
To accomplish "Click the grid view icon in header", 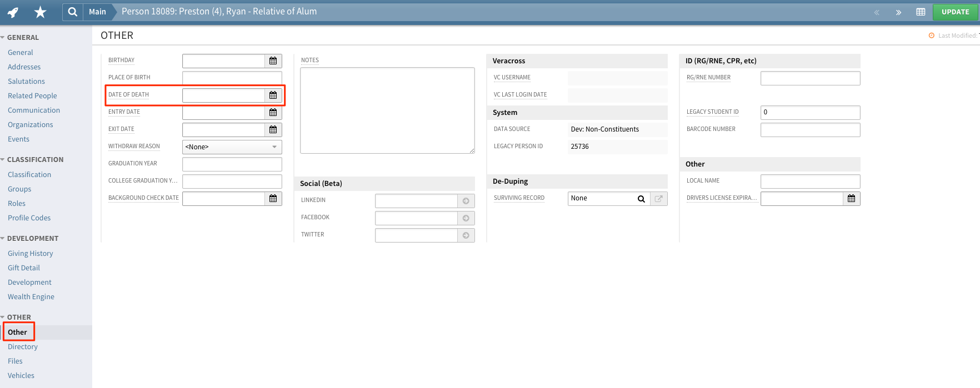I will (x=921, y=12).
